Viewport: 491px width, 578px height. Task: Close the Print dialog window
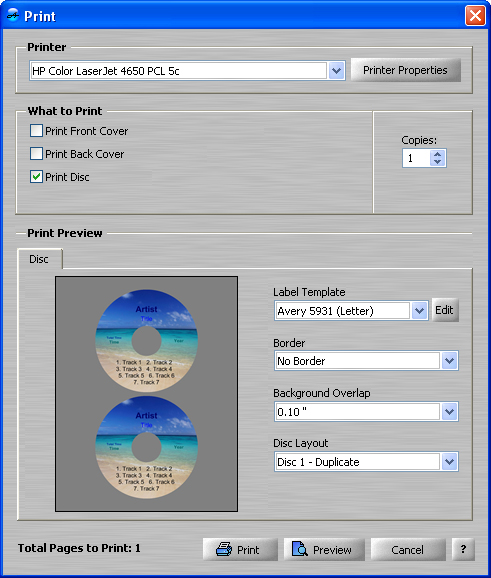(x=475, y=16)
